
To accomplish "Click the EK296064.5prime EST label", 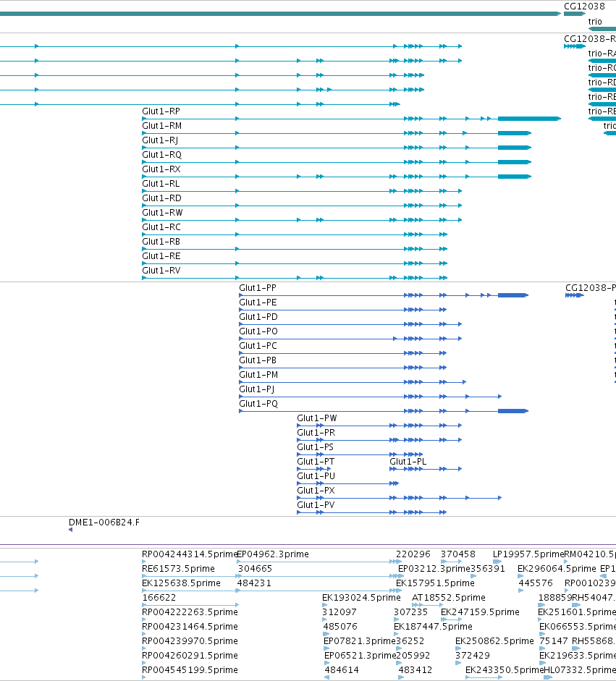I will coord(557,569).
